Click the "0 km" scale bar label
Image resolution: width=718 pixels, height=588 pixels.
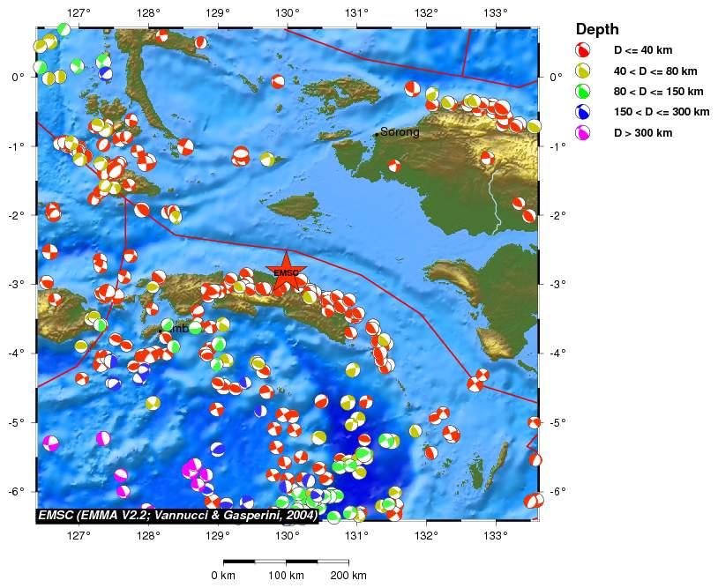coord(223,576)
